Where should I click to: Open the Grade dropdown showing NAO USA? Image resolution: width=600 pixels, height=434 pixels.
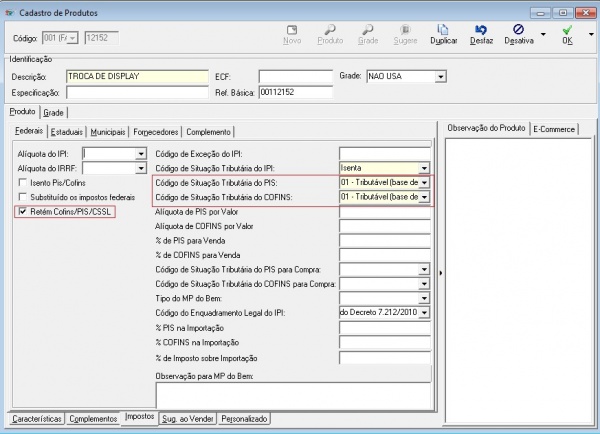coord(440,76)
